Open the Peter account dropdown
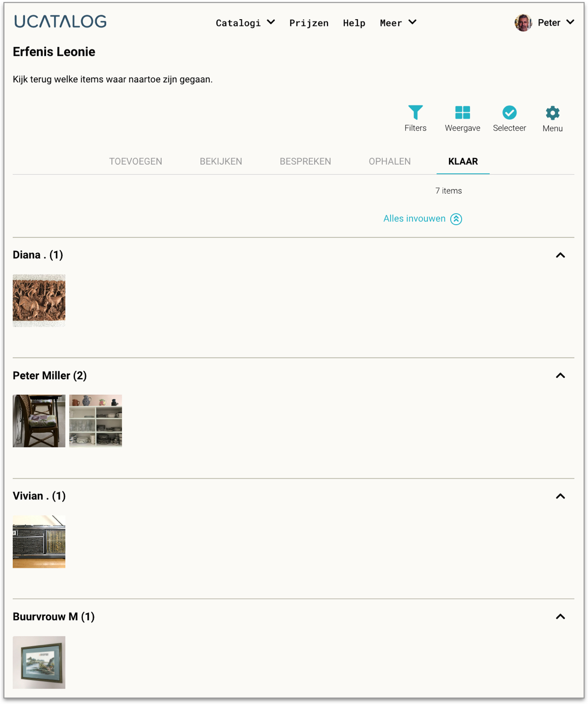 556,23
